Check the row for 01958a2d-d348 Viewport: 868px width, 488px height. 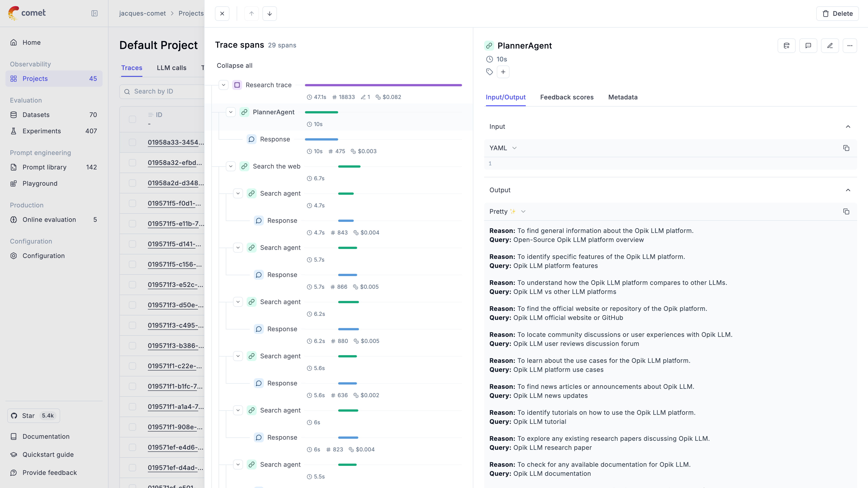(132, 183)
